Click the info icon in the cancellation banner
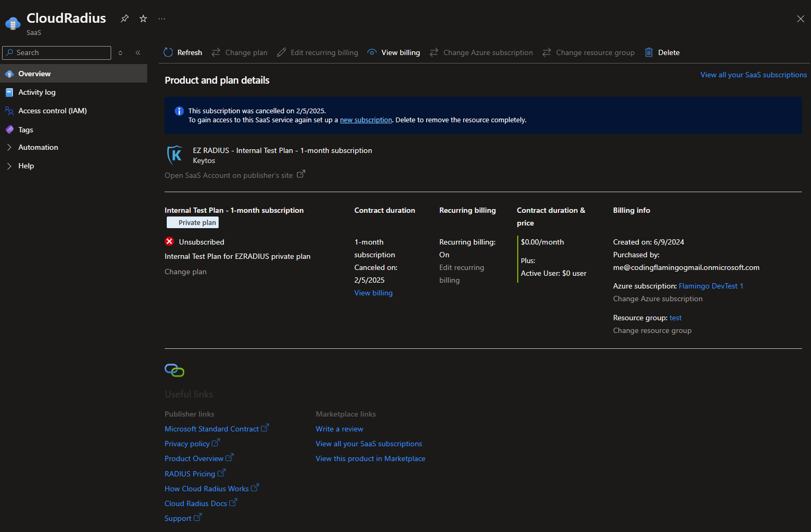The image size is (811, 532). click(179, 111)
